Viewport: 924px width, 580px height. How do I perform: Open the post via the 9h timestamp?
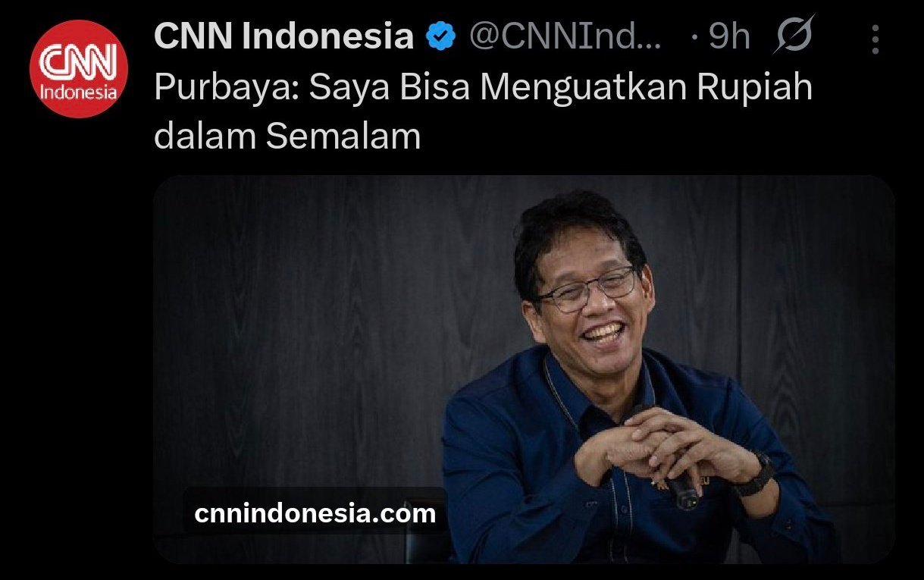pyautogui.click(x=729, y=37)
